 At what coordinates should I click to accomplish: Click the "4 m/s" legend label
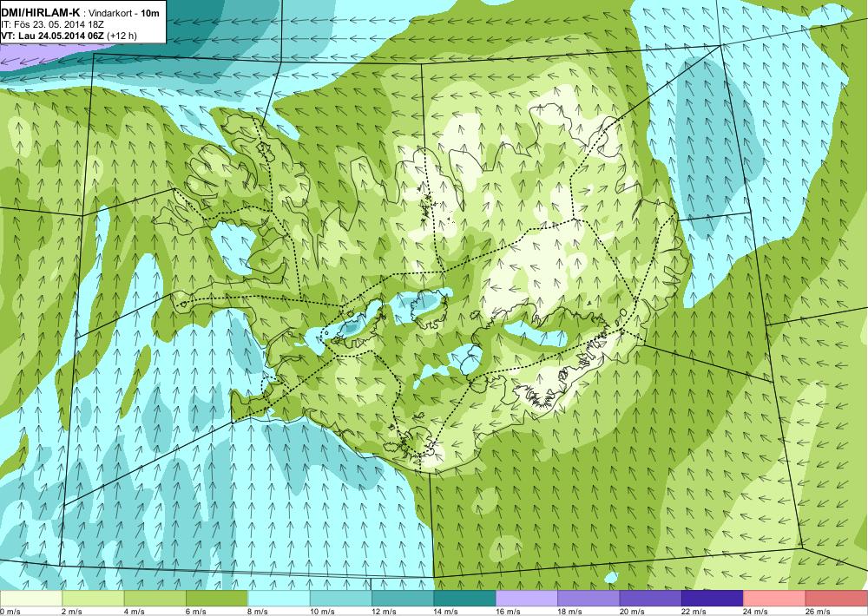(134, 612)
